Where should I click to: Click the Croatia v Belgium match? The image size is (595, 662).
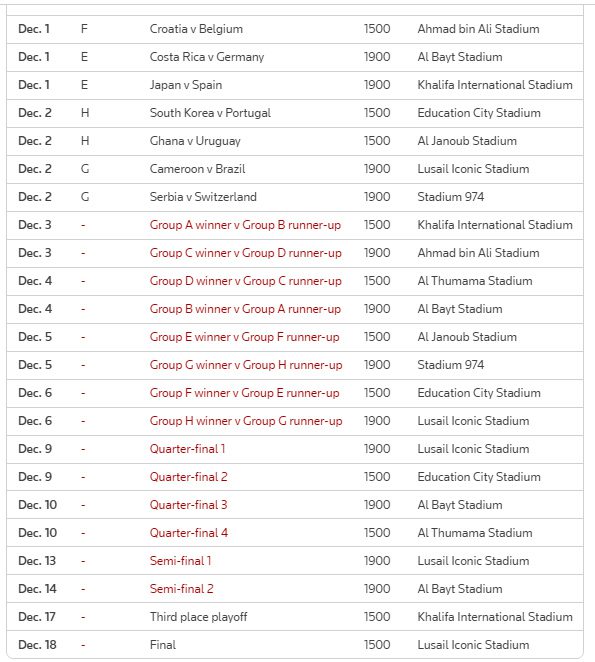pyautogui.click(x=196, y=29)
